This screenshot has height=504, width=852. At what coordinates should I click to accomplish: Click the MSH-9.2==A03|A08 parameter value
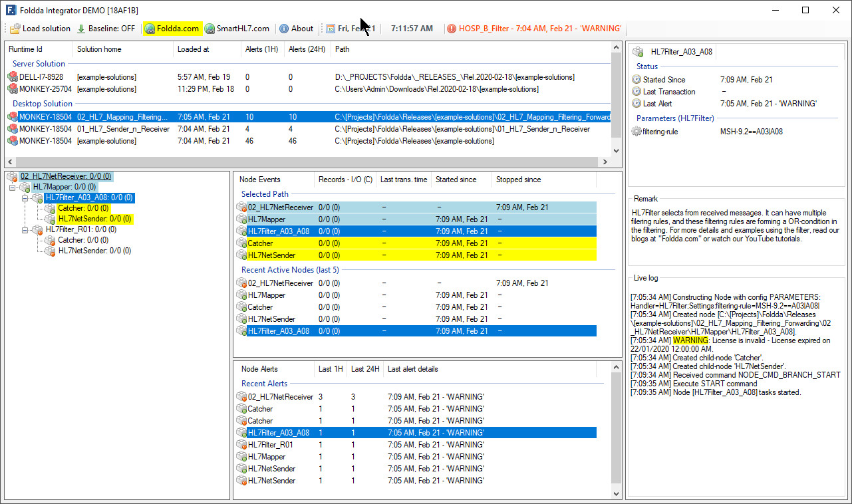tap(752, 132)
